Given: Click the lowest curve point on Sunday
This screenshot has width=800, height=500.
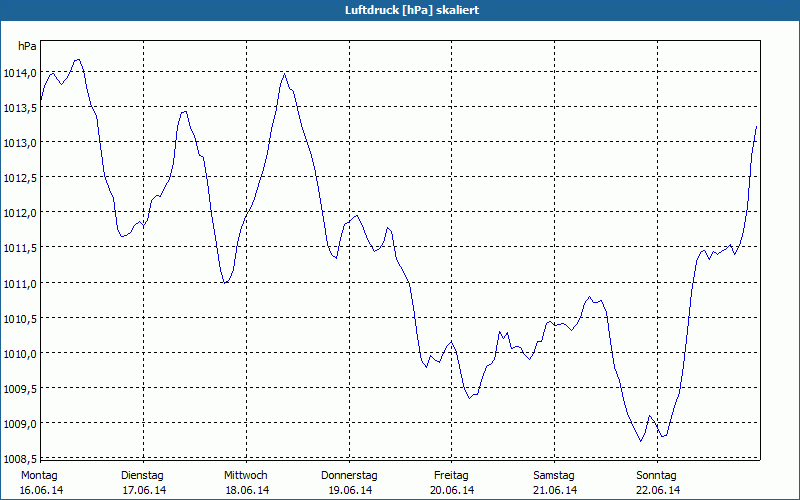Looking at the screenshot, I should [641, 441].
